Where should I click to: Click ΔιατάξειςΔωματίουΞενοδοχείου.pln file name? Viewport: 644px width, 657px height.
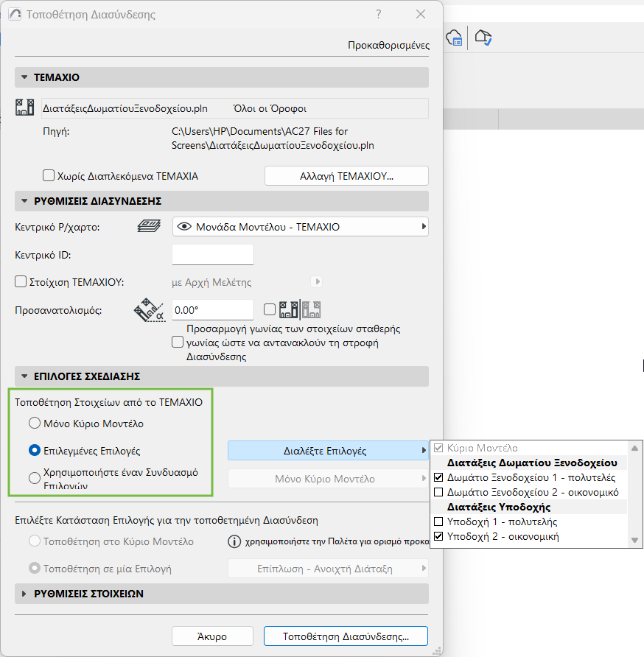tap(125, 108)
